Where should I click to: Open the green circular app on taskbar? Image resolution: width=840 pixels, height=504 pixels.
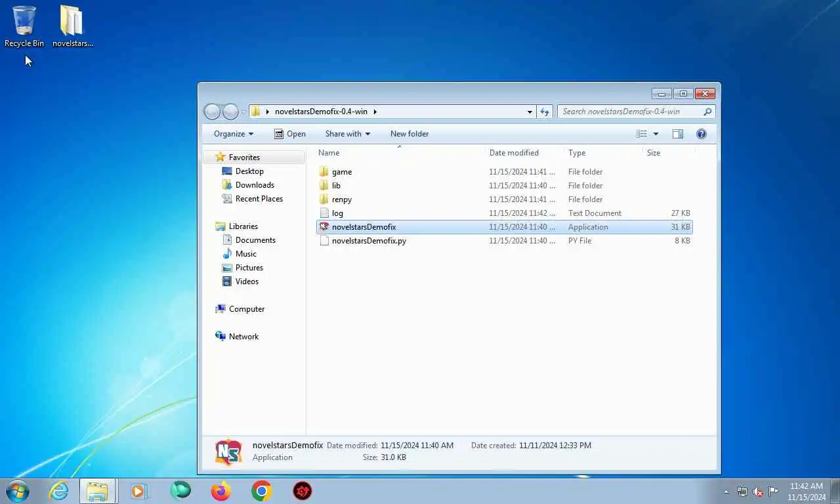click(180, 491)
